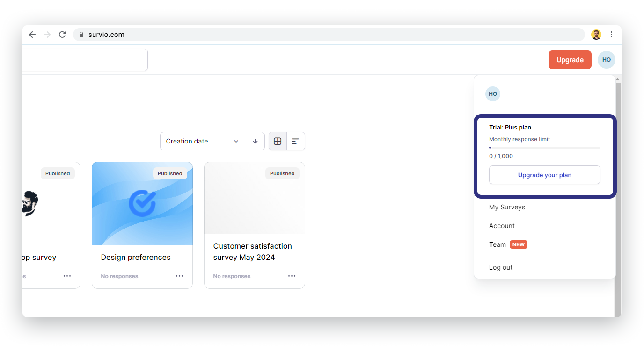Click the monthly response limit progress bar
644x351 pixels.
(x=545, y=148)
